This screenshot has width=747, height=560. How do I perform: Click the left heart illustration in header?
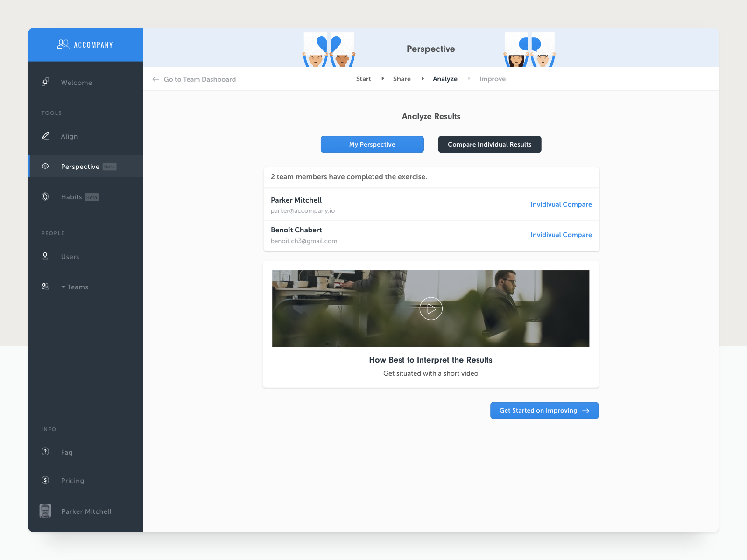tap(329, 49)
